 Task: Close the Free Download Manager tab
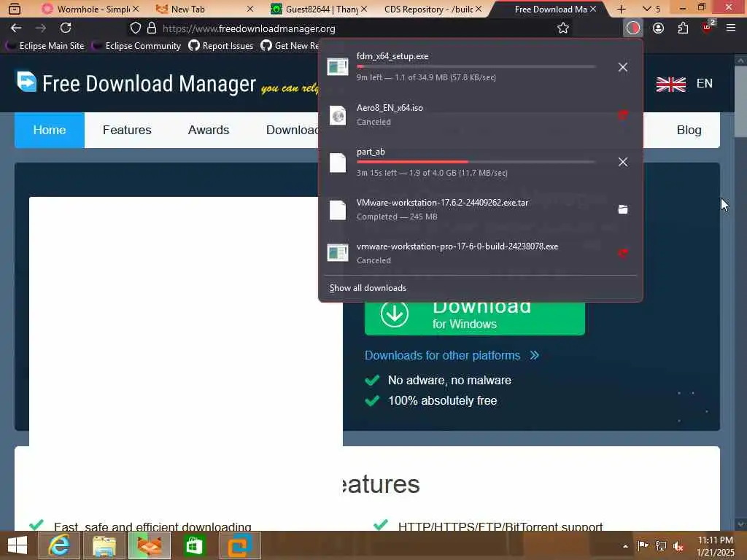click(x=593, y=9)
